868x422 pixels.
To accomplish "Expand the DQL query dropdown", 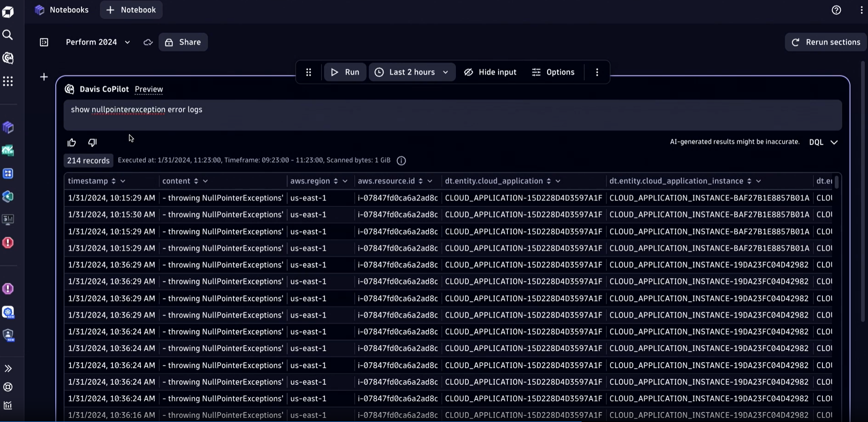I will pyautogui.click(x=823, y=142).
